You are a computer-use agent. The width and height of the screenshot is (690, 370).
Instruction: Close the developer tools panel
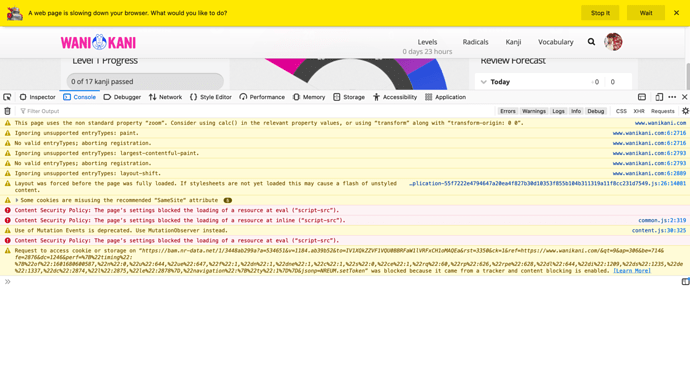pyautogui.click(x=684, y=97)
